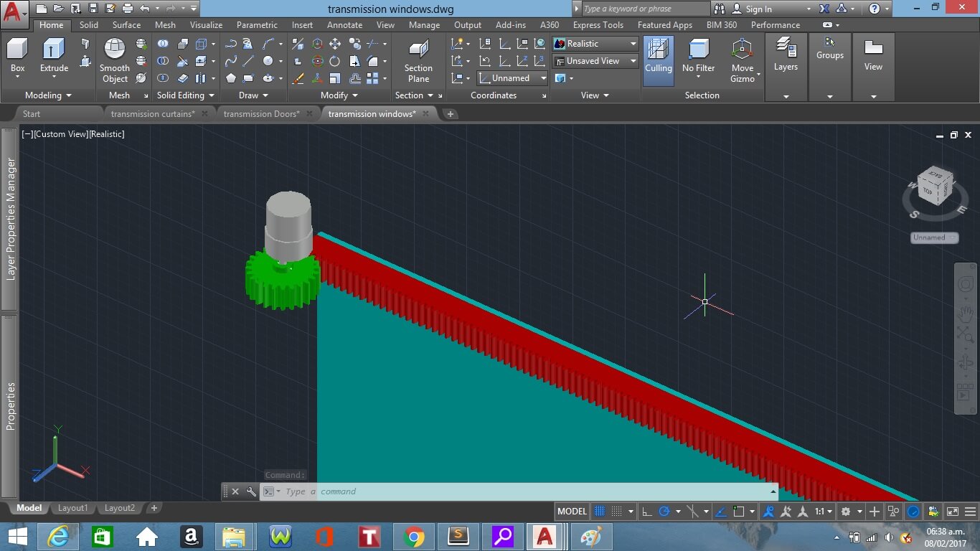Click the MODEL status bar button
The width and height of the screenshot is (980, 551).
[572, 512]
